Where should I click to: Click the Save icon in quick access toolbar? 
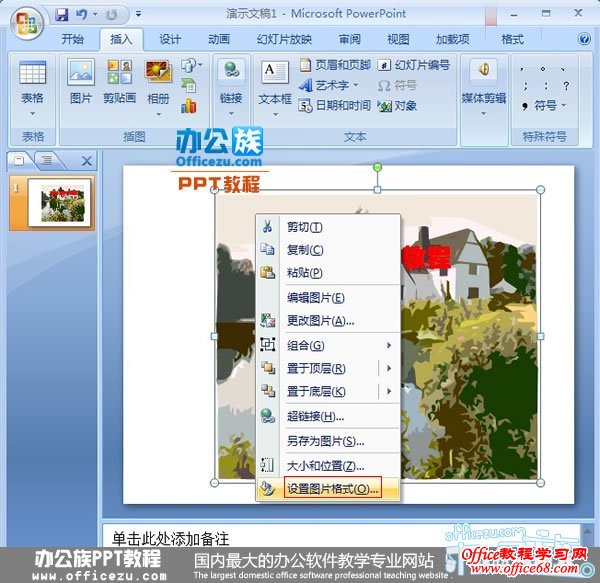62,15
